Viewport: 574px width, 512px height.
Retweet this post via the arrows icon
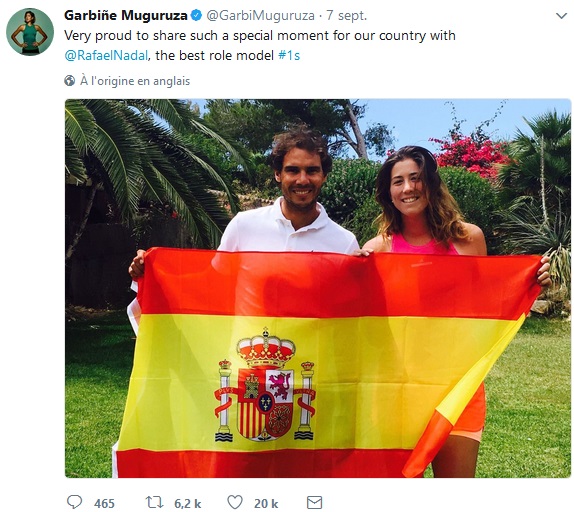tap(154, 502)
